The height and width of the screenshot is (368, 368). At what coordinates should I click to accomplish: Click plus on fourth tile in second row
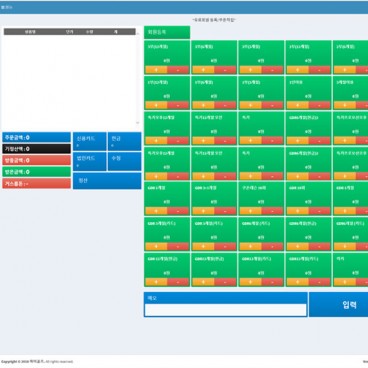coord(298,105)
